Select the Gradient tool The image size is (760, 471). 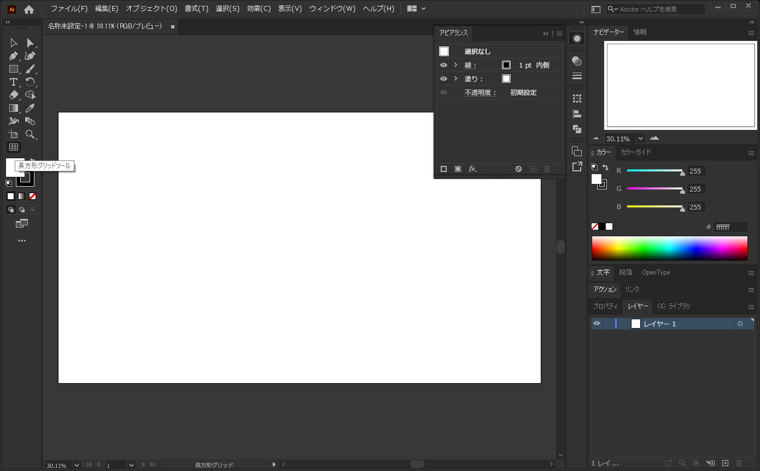point(13,108)
